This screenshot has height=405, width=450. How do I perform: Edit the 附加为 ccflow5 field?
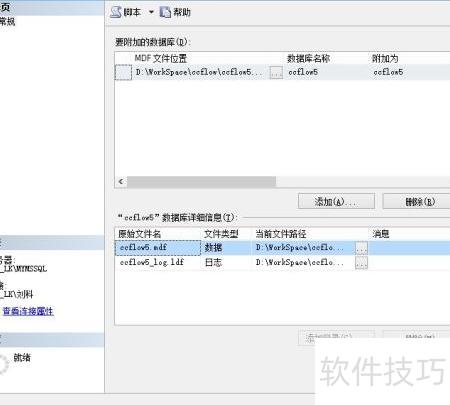(388, 72)
